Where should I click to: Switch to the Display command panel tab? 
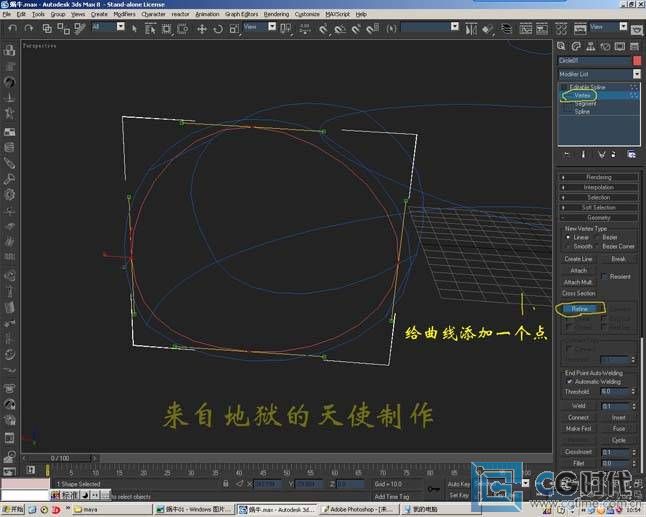(620, 46)
